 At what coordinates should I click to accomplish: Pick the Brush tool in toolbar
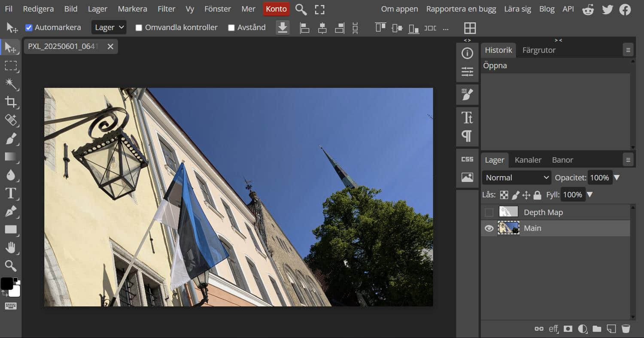(x=11, y=138)
